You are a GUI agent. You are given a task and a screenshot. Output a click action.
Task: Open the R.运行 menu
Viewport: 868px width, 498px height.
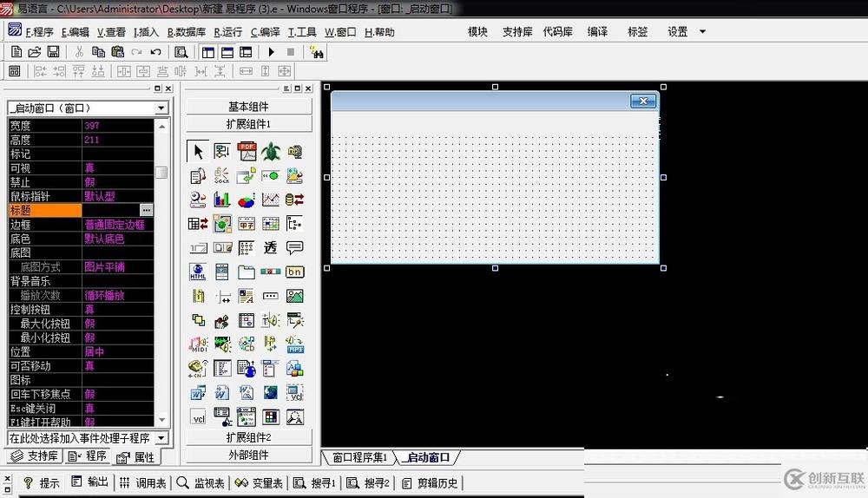[x=228, y=32]
